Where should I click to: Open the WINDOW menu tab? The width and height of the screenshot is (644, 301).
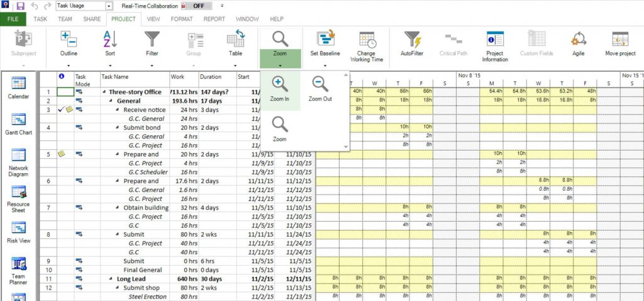click(247, 19)
